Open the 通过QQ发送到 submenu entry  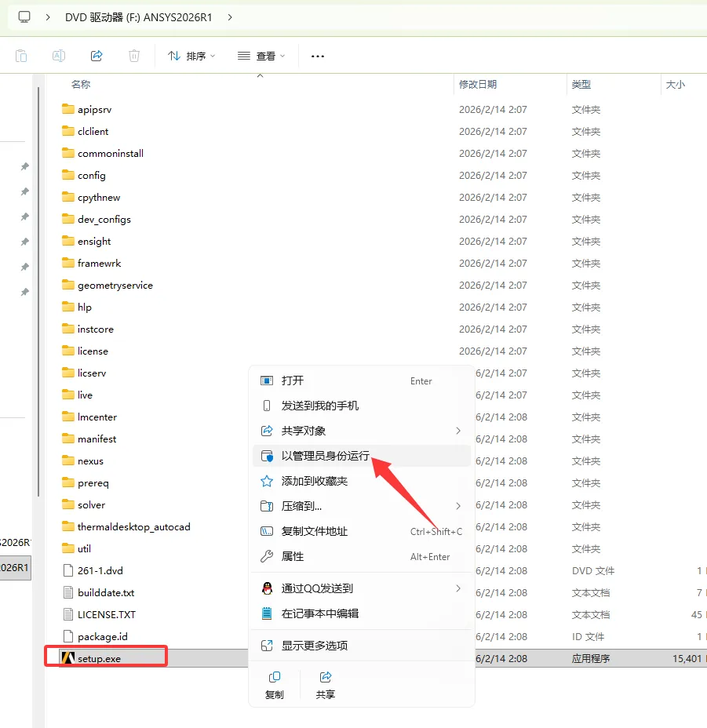[362, 588]
